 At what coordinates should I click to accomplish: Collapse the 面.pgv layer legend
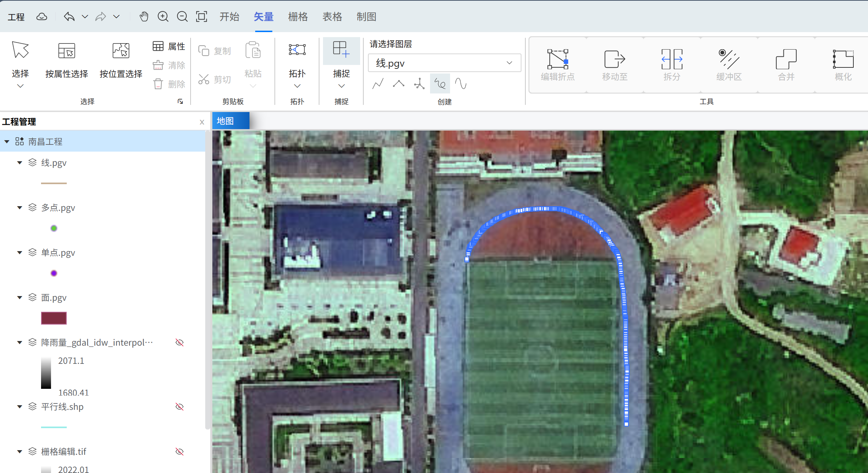(x=20, y=297)
